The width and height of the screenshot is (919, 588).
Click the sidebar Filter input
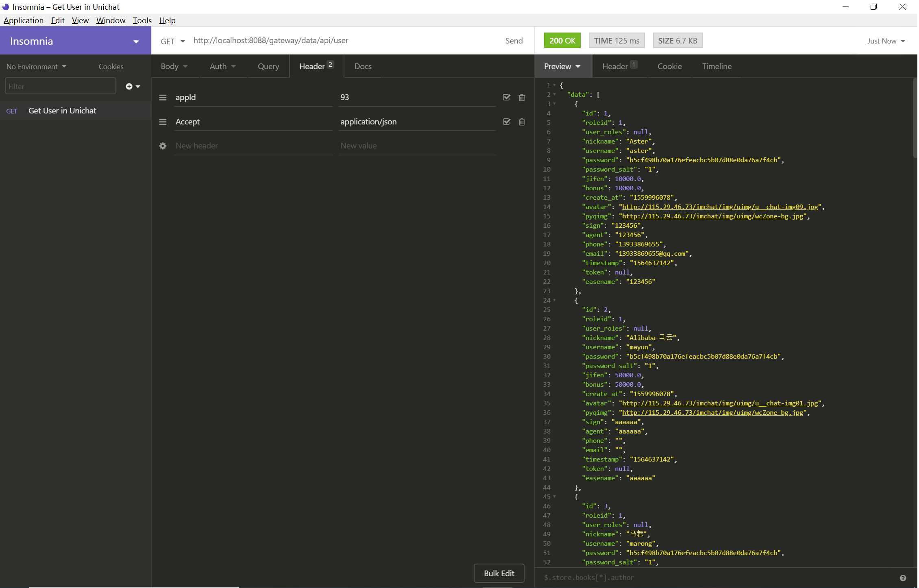[x=61, y=86]
